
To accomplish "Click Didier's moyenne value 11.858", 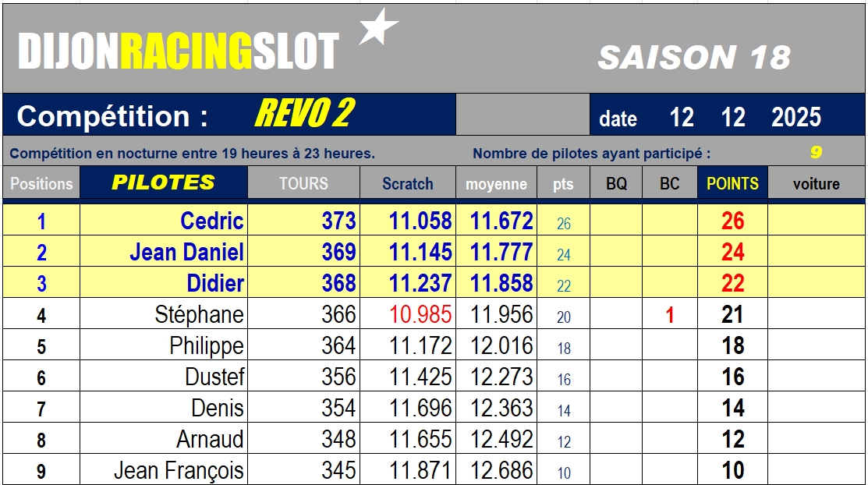I will point(501,284).
